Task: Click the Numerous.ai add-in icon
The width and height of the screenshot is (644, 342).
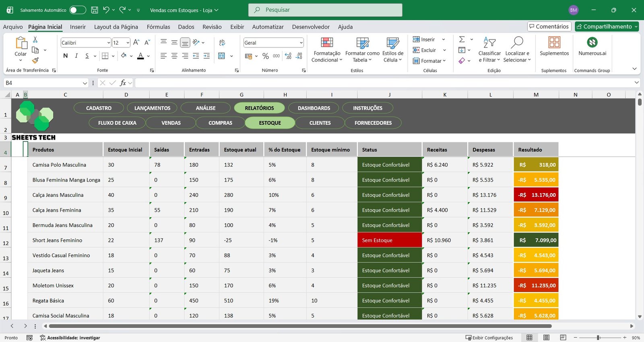Action: coord(592,43)
